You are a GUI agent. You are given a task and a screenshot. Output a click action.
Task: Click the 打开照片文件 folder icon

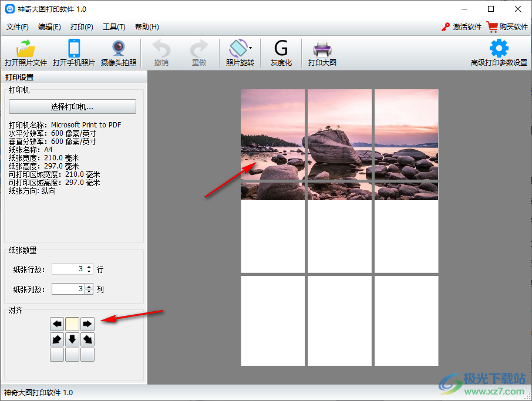click(x=25, y=49)
